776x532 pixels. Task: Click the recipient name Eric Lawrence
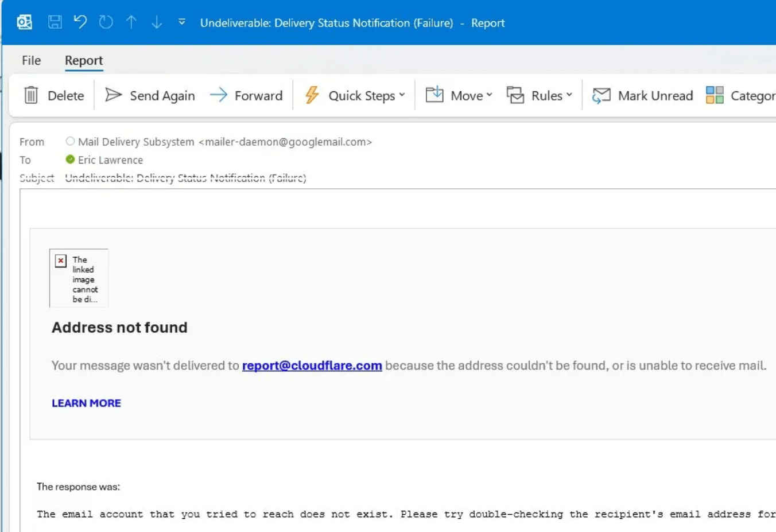pos(110,160)
